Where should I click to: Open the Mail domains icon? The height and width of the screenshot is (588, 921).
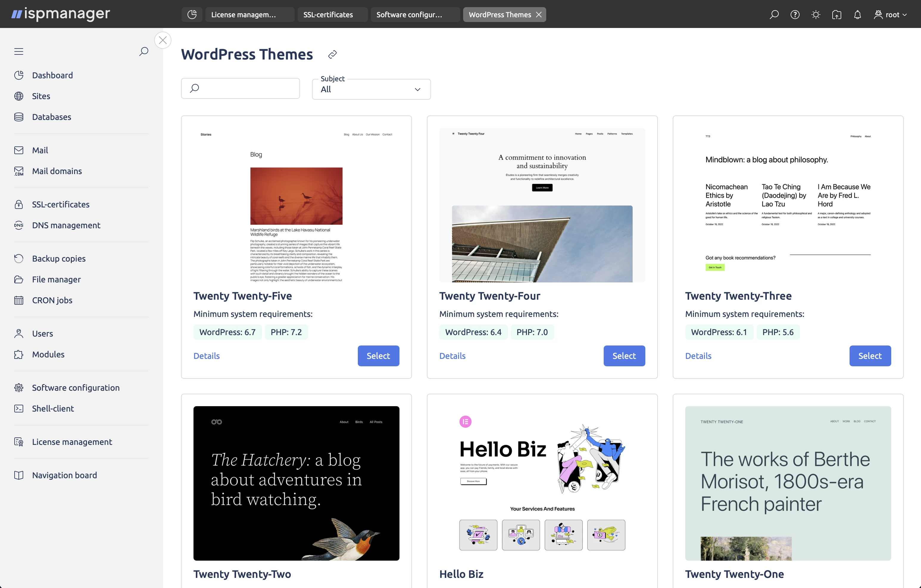click(x=19, y=171)
